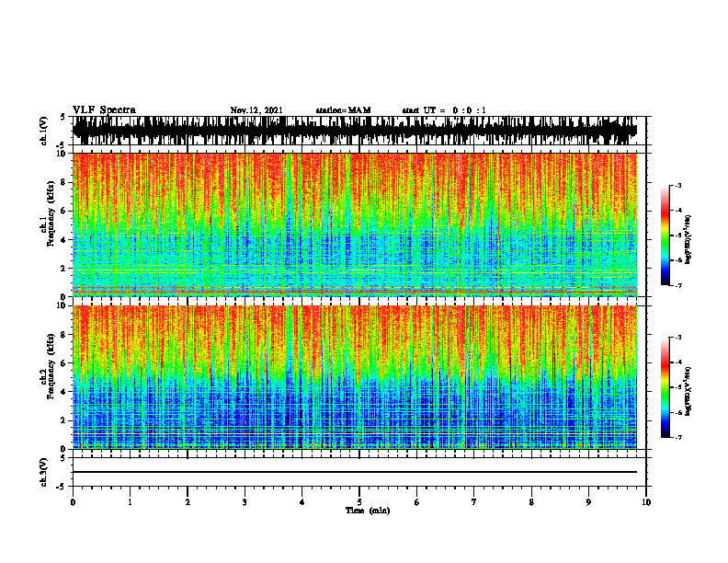Click the 'VLF Spectra' plot title
Image resolution: width=728 pixels, height=563 pixels.
pos(104,110)
